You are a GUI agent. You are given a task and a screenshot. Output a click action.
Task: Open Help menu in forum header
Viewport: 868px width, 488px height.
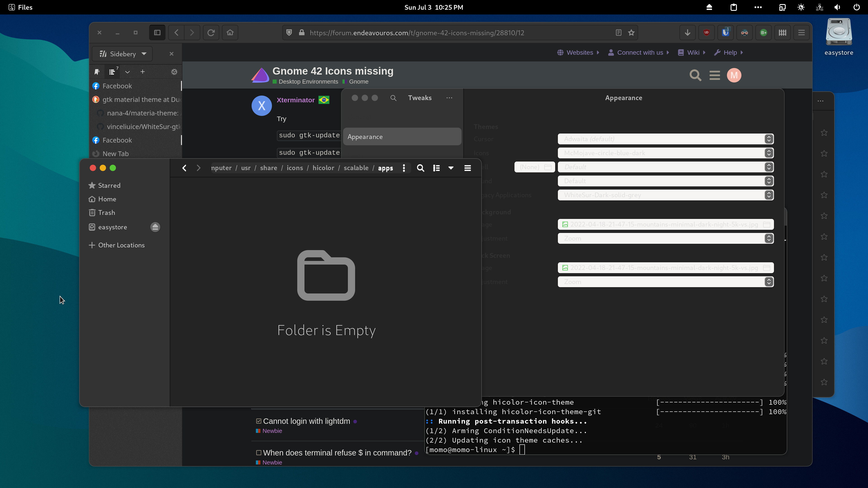pyautogui.click(x=728, y=53)
